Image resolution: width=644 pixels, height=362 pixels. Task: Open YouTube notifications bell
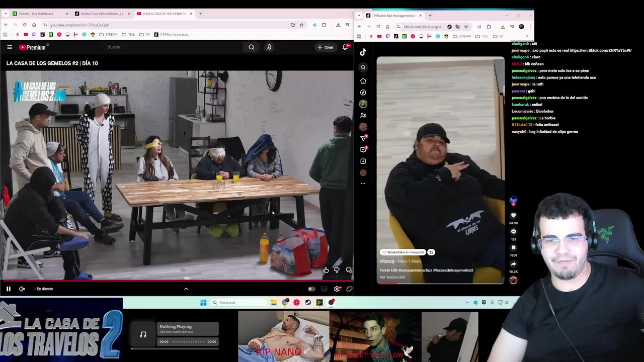click(x=346, y=47)
